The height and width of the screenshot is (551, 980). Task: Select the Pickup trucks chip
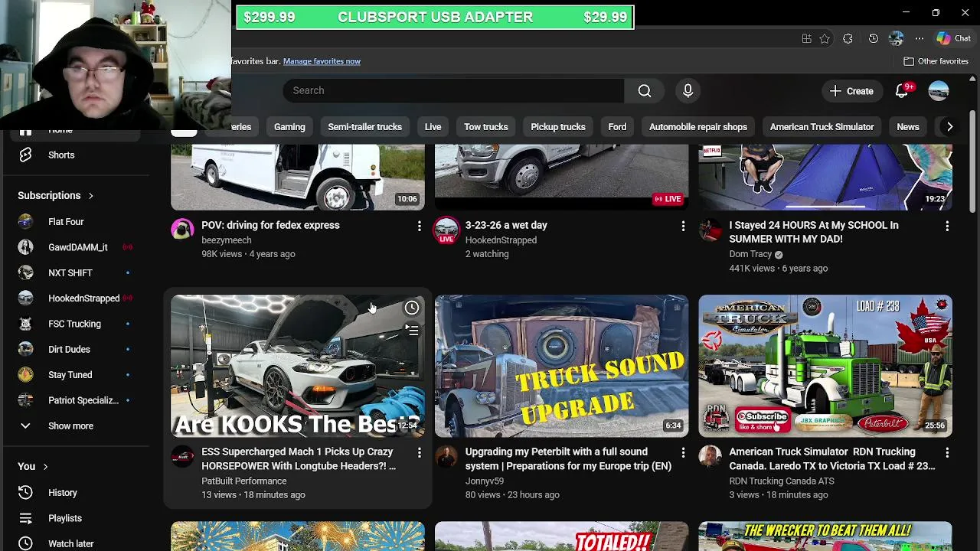pyautogui.click(x=558, y=127)
